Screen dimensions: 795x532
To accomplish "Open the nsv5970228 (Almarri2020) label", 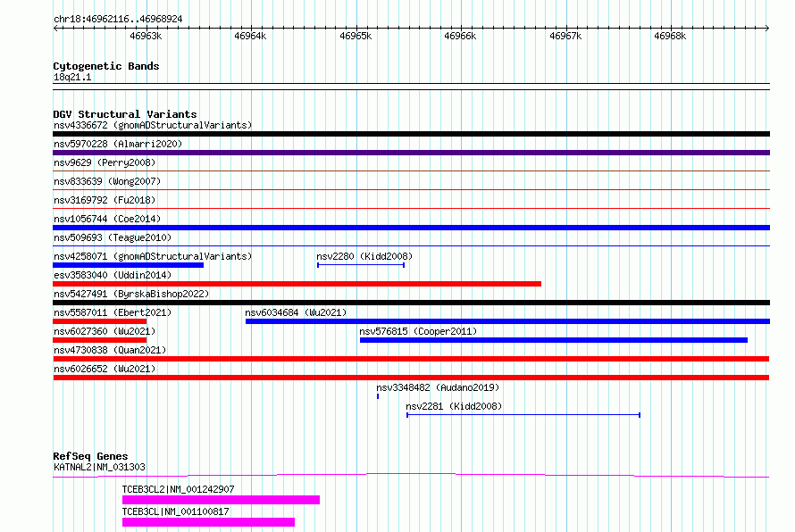I will click(x=118, y=144).
